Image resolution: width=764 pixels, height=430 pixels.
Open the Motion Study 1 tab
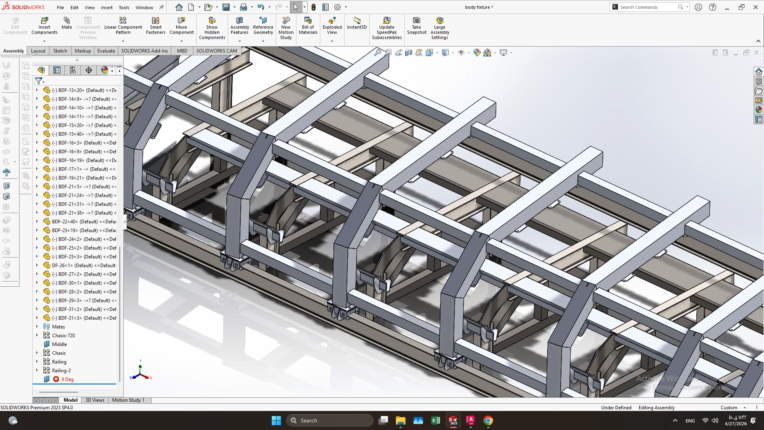point(128,400)
